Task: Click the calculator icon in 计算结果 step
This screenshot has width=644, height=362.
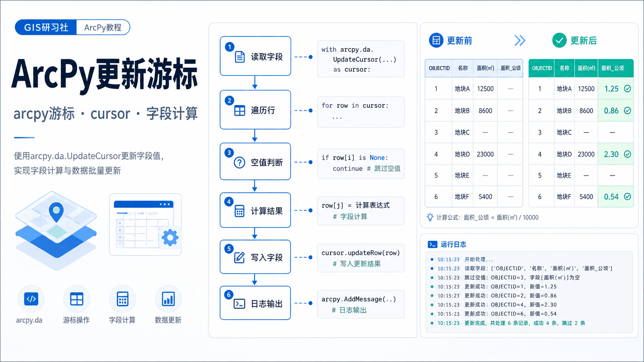Action: click(x=239, y=211)
